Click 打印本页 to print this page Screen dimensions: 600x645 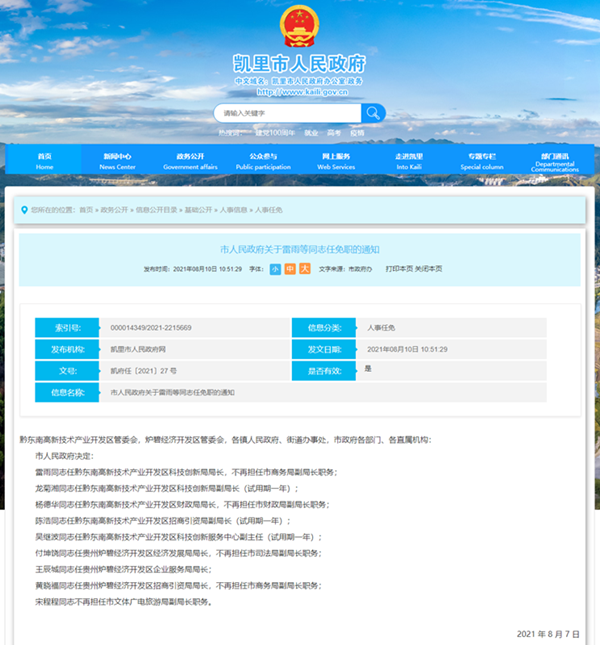point(399,269)
